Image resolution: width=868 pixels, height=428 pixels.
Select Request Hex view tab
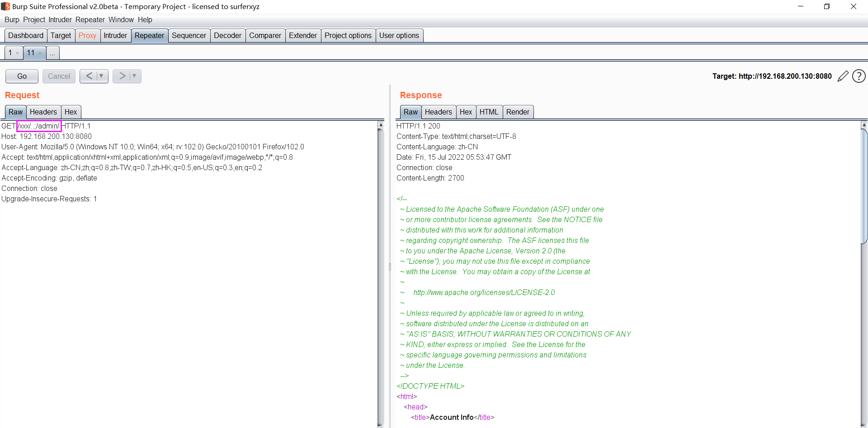[71, 112]
